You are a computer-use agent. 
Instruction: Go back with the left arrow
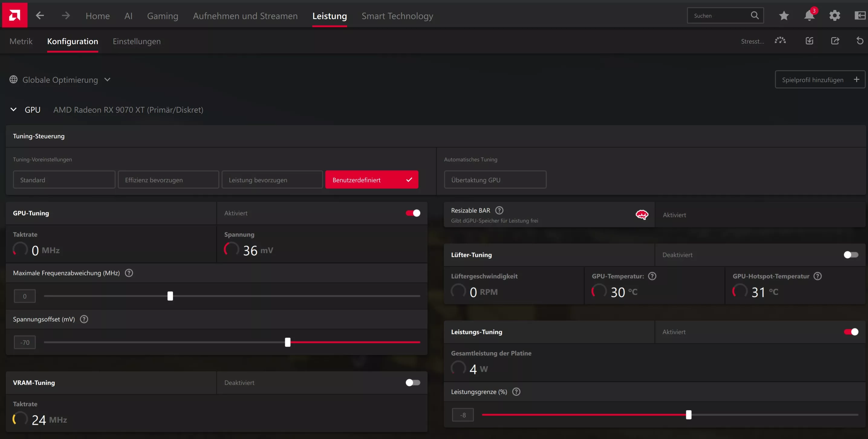click(40, 15)
